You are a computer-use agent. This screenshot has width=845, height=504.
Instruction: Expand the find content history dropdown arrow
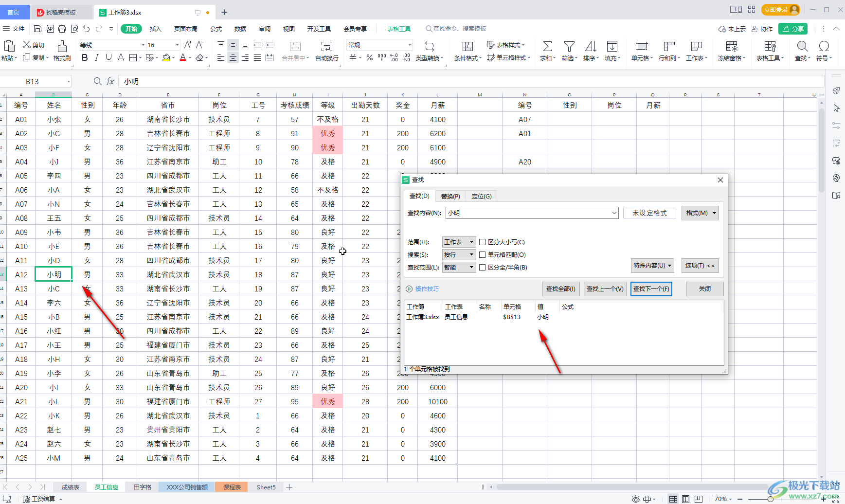click(x=614, y=213)
